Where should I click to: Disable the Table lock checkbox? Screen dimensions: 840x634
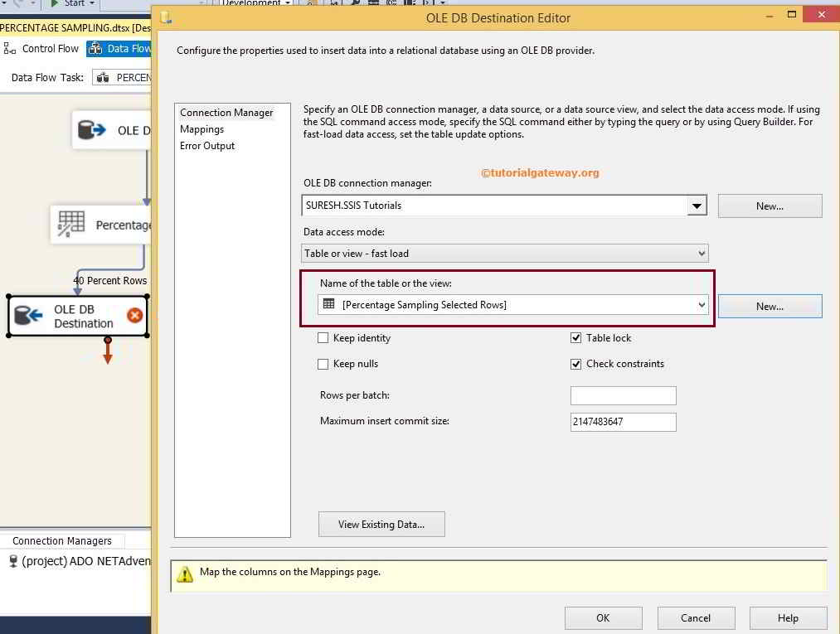click(576, 337)
